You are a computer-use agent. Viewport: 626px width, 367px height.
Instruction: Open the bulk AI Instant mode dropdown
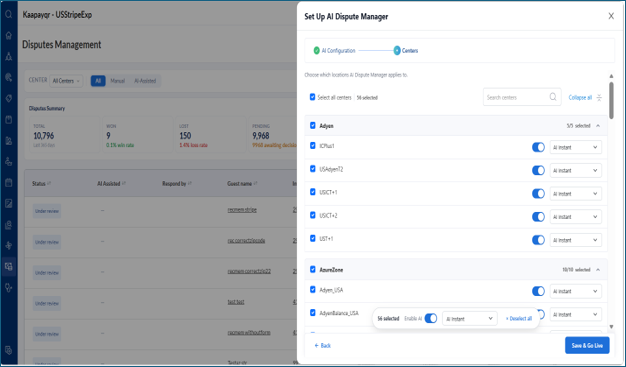coord(470,319)
